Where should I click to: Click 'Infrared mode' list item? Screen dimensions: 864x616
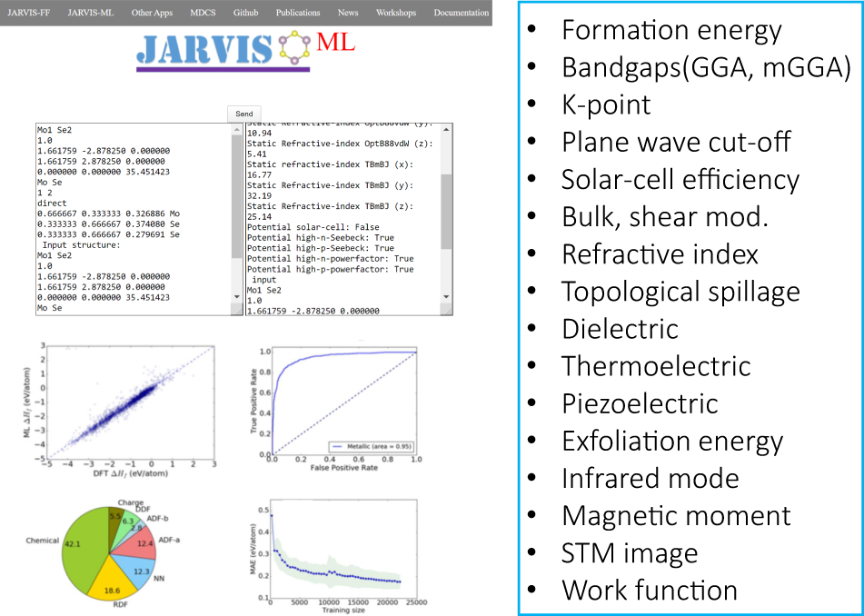(x=650, y=478)
